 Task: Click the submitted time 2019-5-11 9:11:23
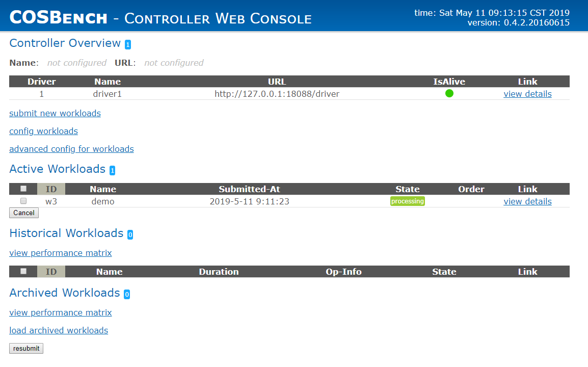tap(249, 201)
